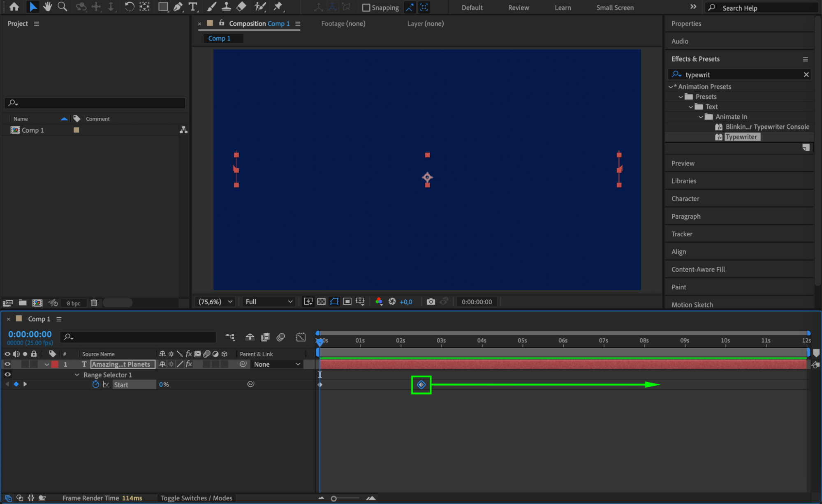Screen dimensions: 822x504
Task: Enable the Snapping checkbox
Action: tap(366, 8)
